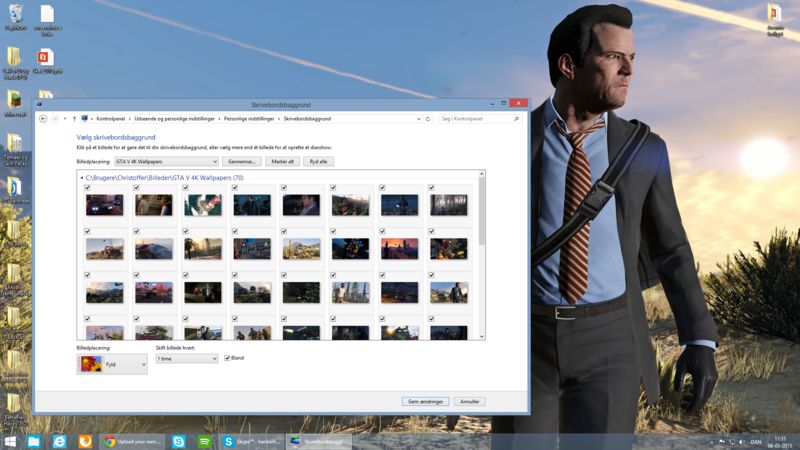Refresh the address bar location
This screenshot has height=450, width=800.
tap(428, 119)
